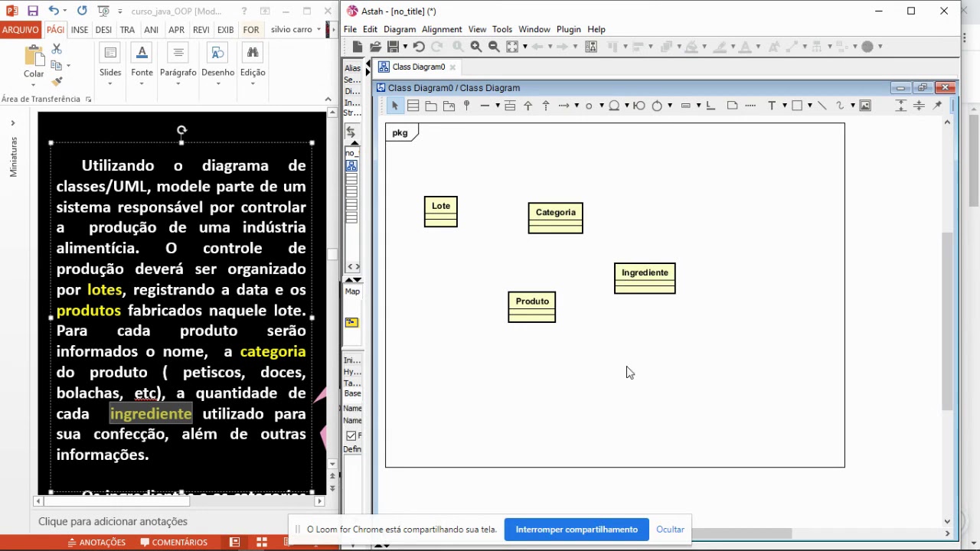Activate Format Painter brush in PowerPoint
The image size is (980, 551).
[x=57, y=81]
